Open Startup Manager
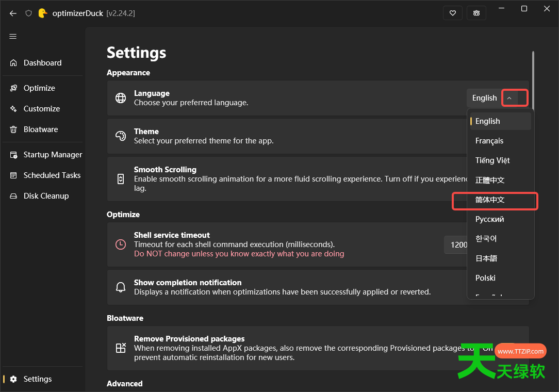Image resolution: width=559 pixels, height=392 pixels. point(43,155)
